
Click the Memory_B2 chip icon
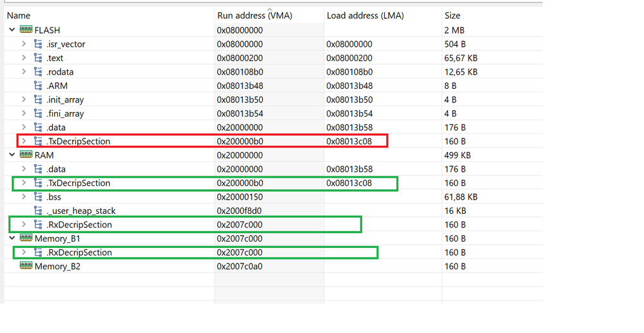(x=26, y=266)
